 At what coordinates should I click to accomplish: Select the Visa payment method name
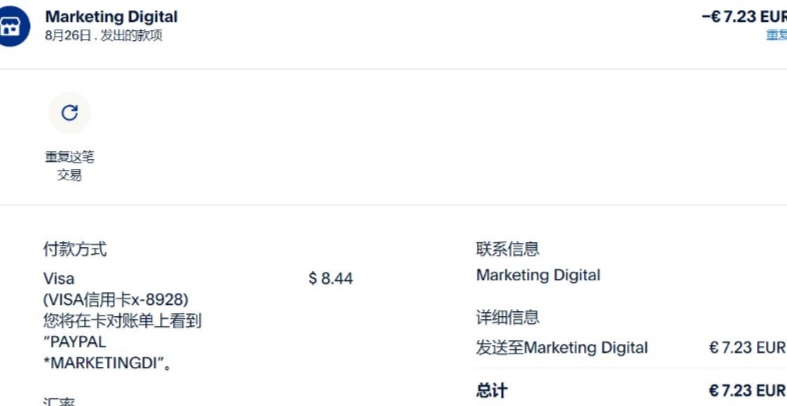point(59,279)
